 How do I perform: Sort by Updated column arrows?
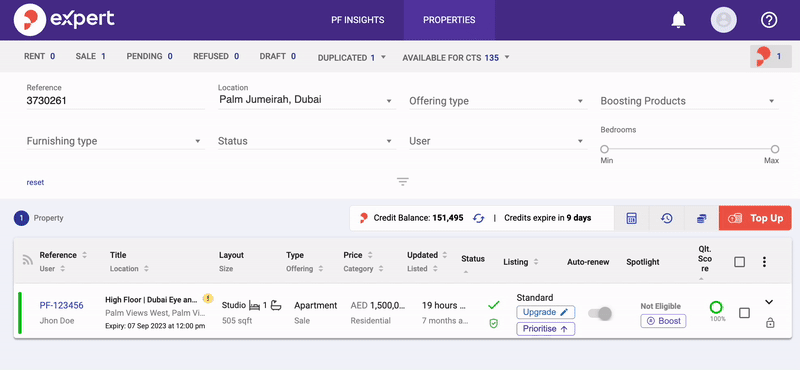click(445, 255)
